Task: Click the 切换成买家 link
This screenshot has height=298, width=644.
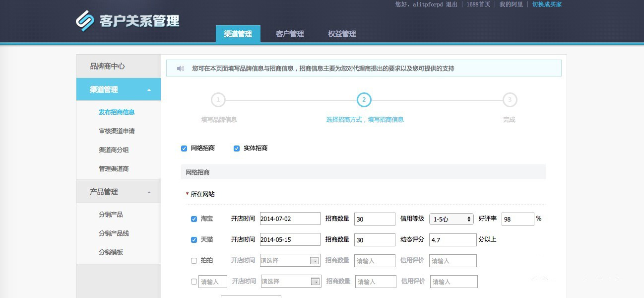Action: click(x=547, y=4)
